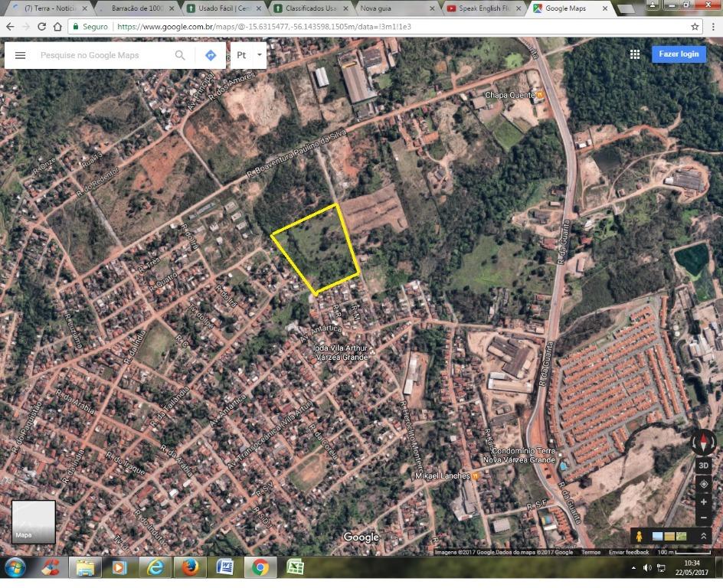Zoom in with the plus button
Image resolution: width=723 pixels, height=588 pixels.
coord(704,501)
